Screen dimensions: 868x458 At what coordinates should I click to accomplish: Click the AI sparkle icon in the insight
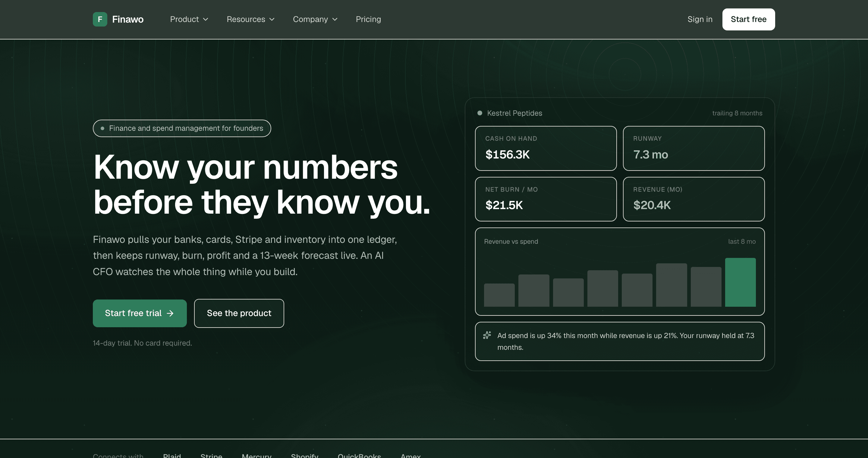click(487, 335)
